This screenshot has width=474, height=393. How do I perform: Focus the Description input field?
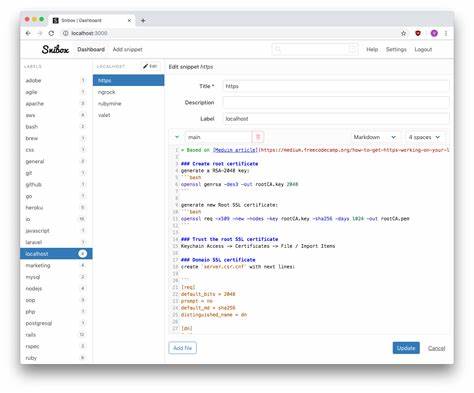(336, 102)
